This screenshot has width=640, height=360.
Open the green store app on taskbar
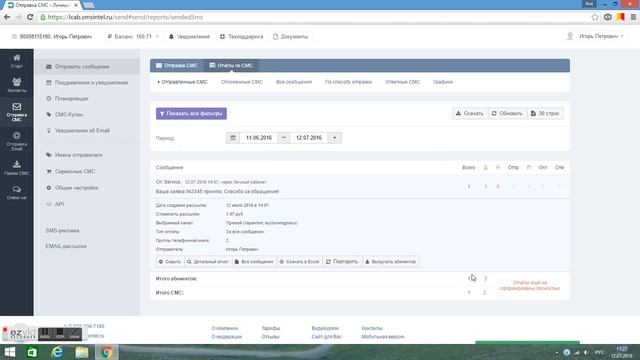point(32,352)
